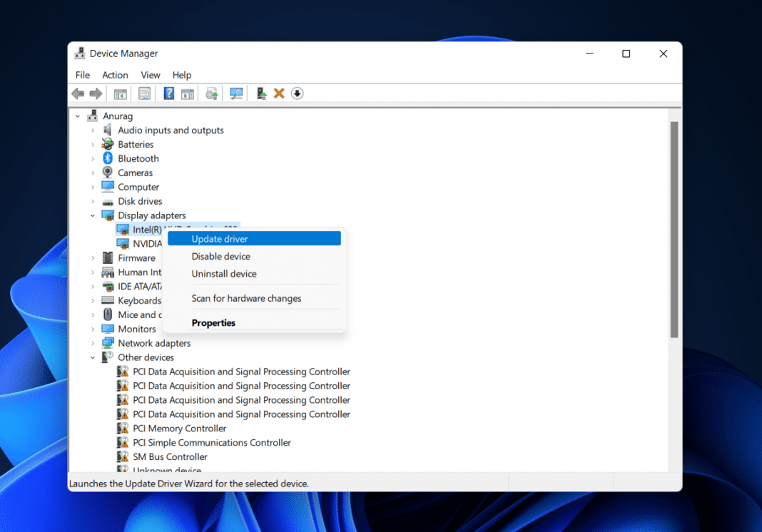Viewport: 762px width, 532px height.
Task: Click the red Uninstall device toolbar icon
Action: [x=278, y=93]
